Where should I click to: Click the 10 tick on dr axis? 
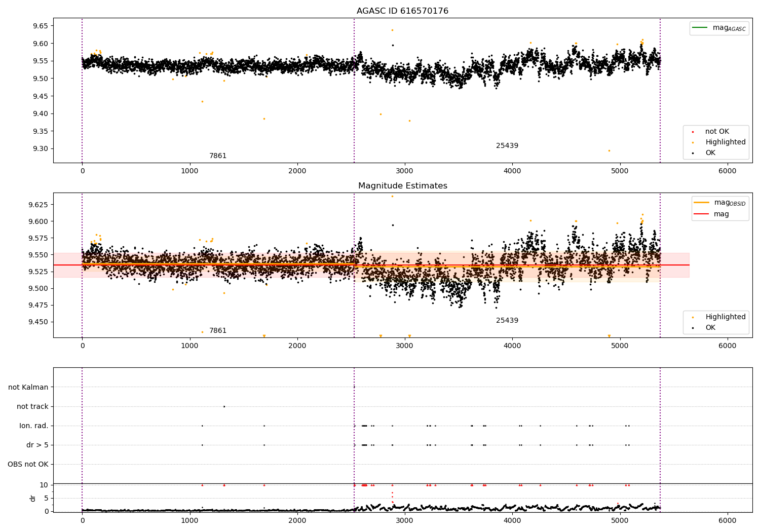point(44,485)
